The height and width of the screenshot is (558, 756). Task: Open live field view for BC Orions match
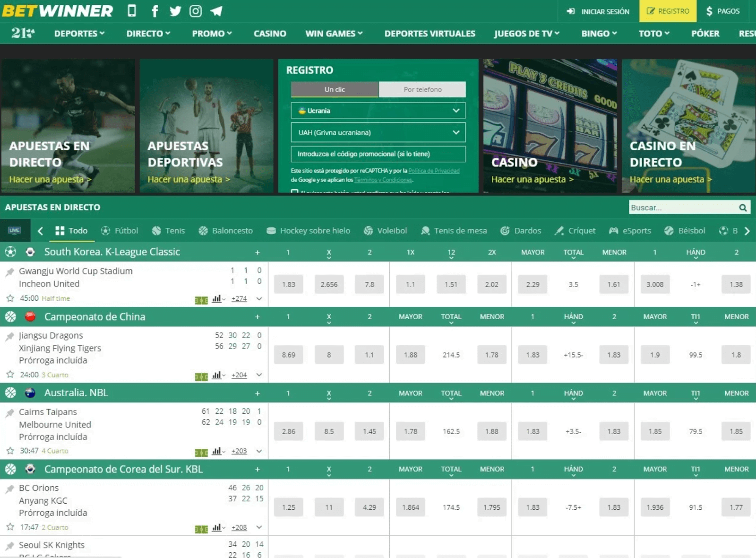pos(201,529)
